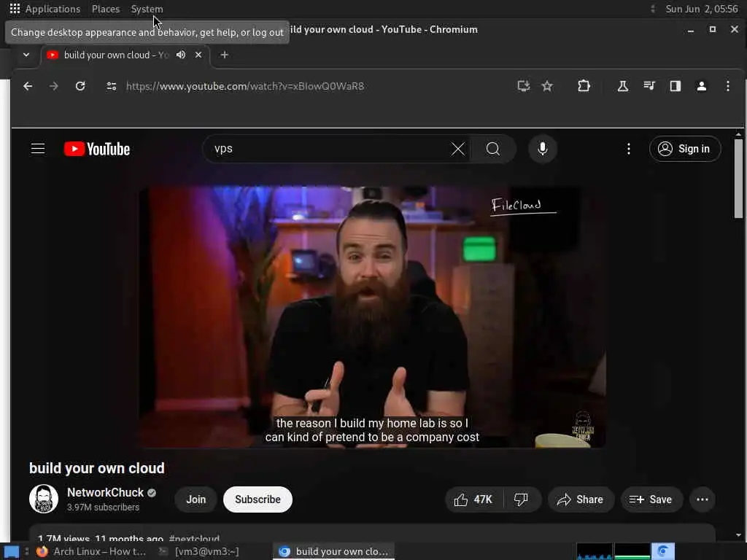Clear the search query with X

tap(458, 149)
